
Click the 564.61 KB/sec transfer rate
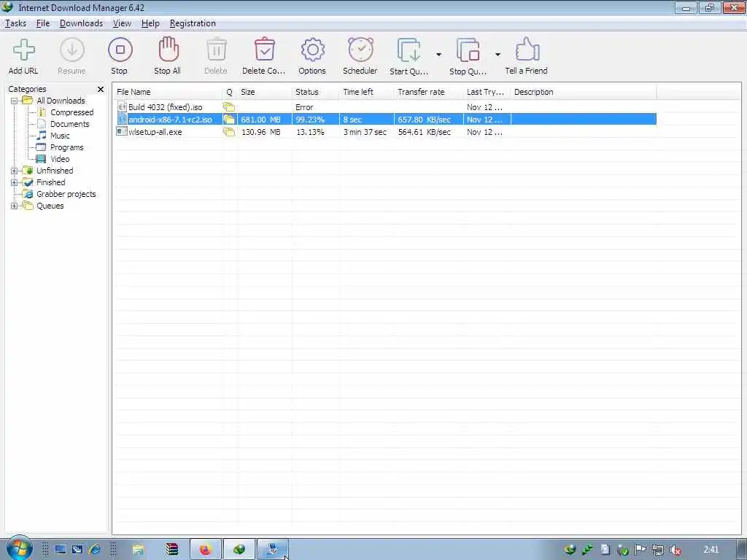tap(424, 132)
